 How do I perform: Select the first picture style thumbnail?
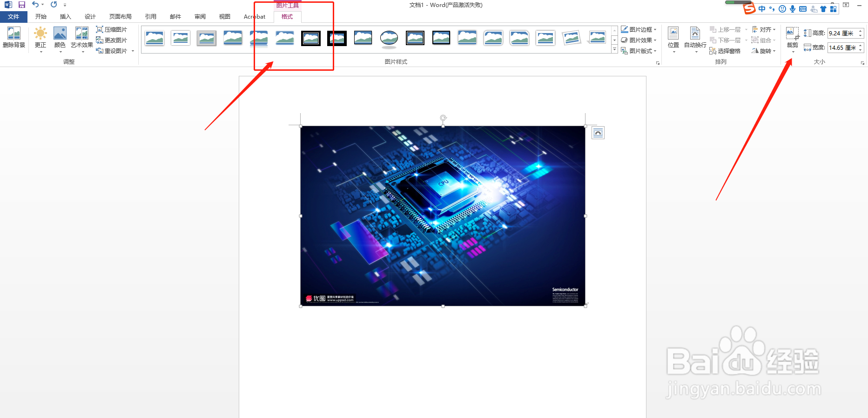click(155, 38)
